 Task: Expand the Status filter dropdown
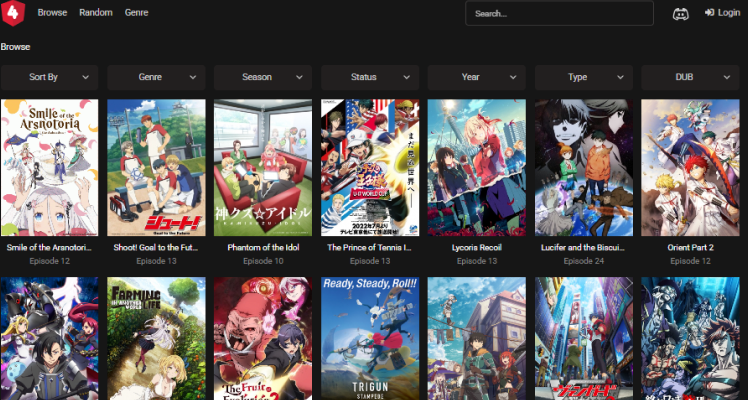point(370,77)
